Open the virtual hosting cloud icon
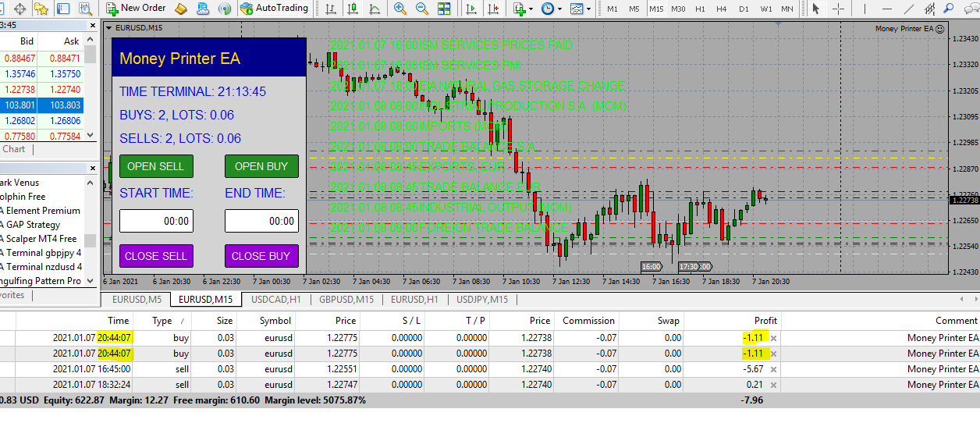980x423 pixels. 203,9
